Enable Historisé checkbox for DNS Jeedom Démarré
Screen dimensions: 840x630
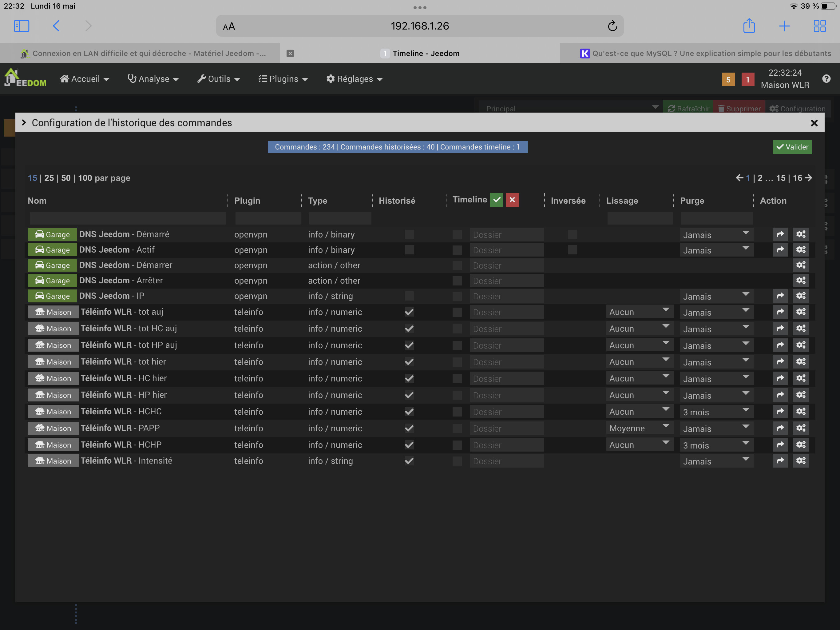pos(409,234)
